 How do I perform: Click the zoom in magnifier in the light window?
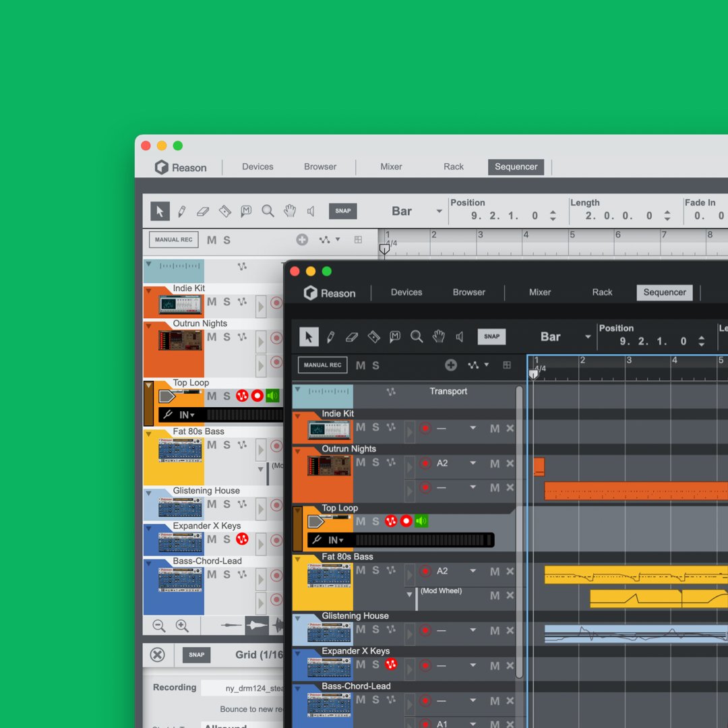[x=182, y=626]
